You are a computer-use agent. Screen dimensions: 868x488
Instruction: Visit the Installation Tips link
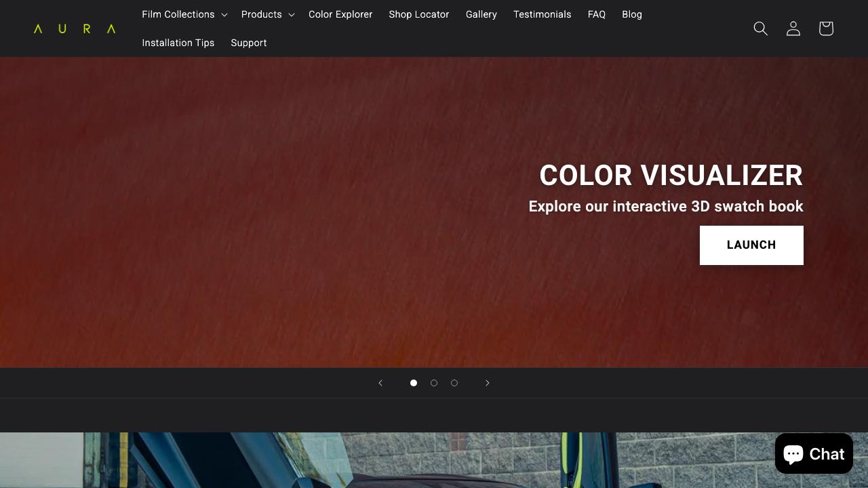click(178, 43)
